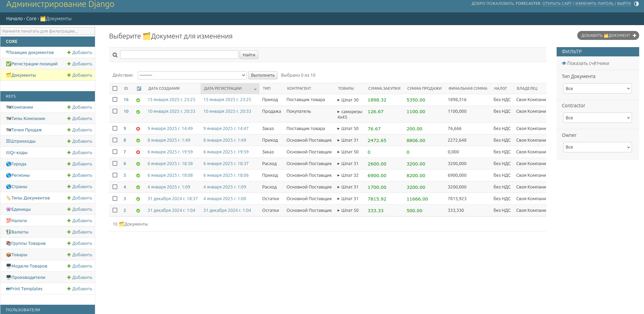Expand goods list in document 2
The width and height of the screenshot is (644, 314).
coord(348,210)
